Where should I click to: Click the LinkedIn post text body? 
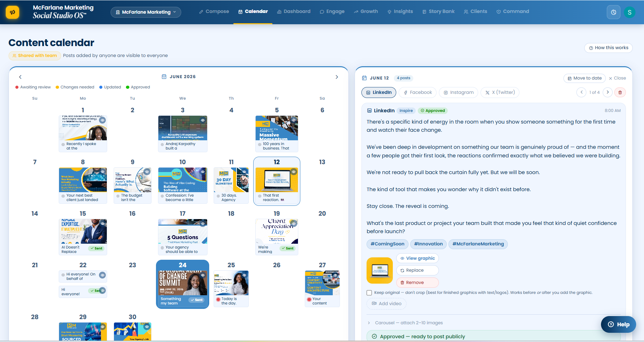click(493, 176)
